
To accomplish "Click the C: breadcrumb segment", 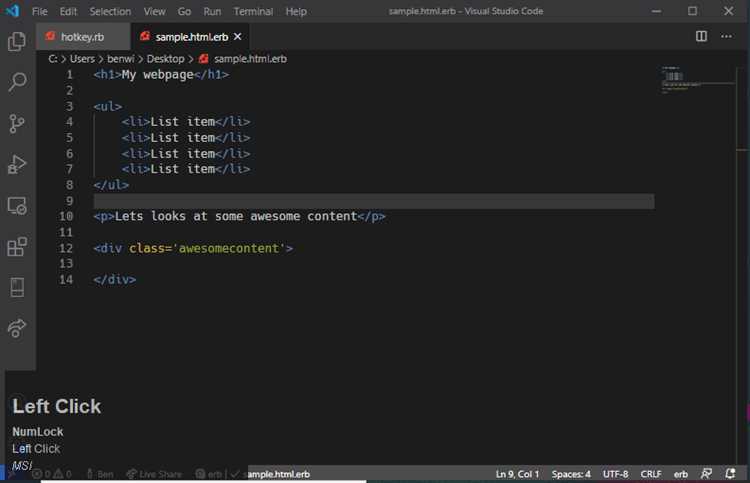I will (x=53, y=58).
